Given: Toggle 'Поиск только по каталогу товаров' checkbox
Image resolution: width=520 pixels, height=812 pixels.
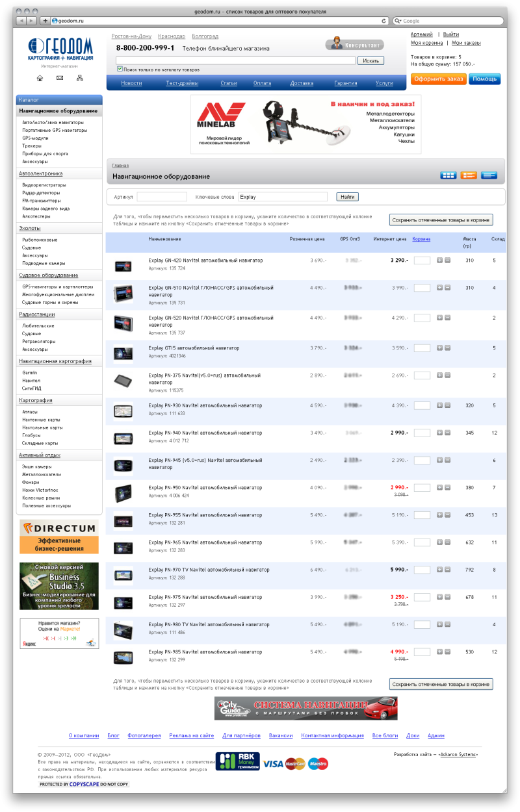Looking at the screenshot, I should (x=120, y=69).
